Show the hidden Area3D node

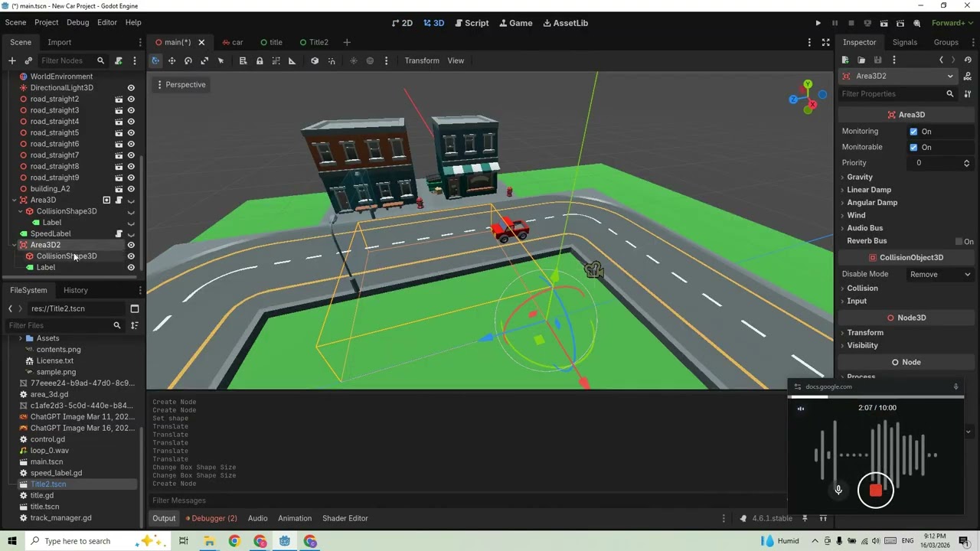(131, 201)
